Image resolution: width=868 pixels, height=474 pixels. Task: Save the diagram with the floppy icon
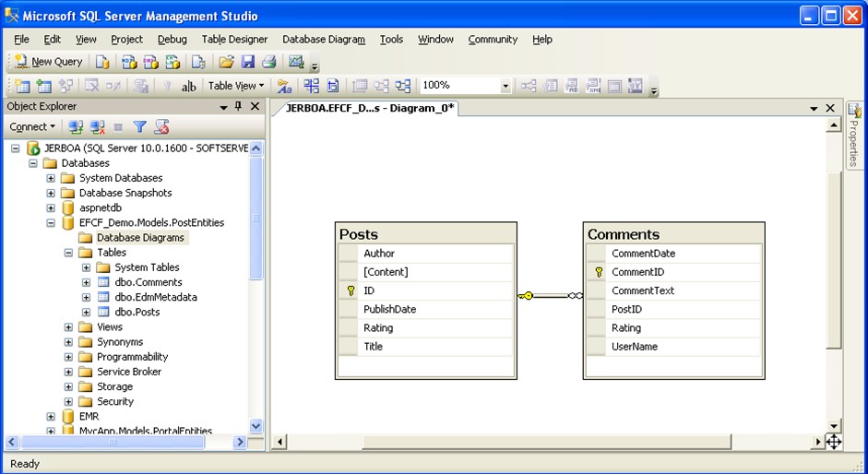(247, 62)
